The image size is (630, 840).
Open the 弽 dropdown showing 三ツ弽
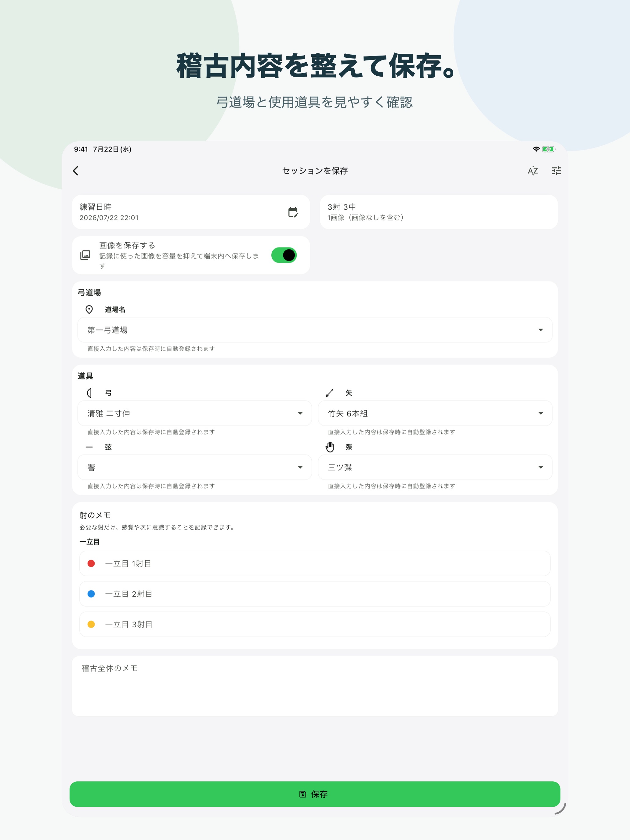(435, 467)
